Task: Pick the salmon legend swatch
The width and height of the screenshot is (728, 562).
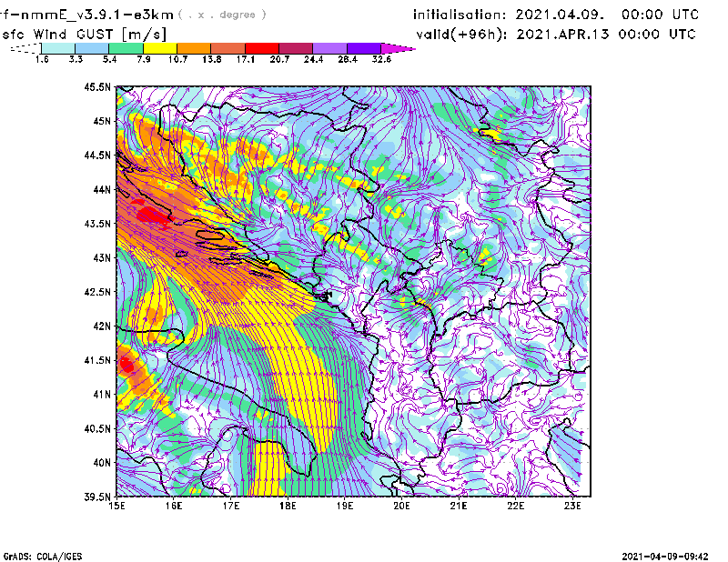Action: [228, 48]
